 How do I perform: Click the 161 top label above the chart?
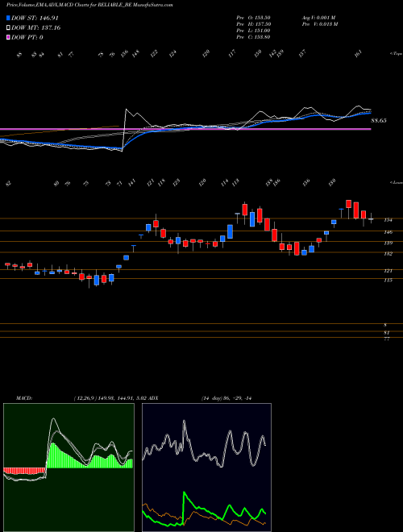[359, 54]
